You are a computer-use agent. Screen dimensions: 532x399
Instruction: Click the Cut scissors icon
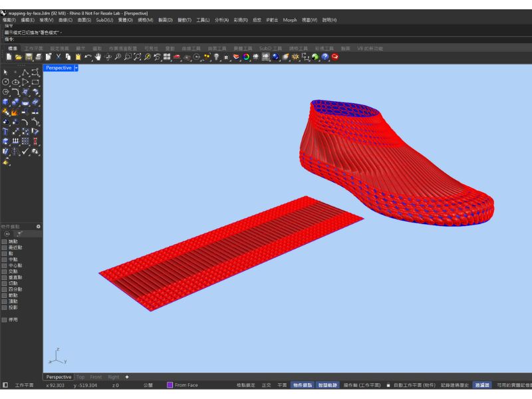pyautogui.click(x=59, y=57)
